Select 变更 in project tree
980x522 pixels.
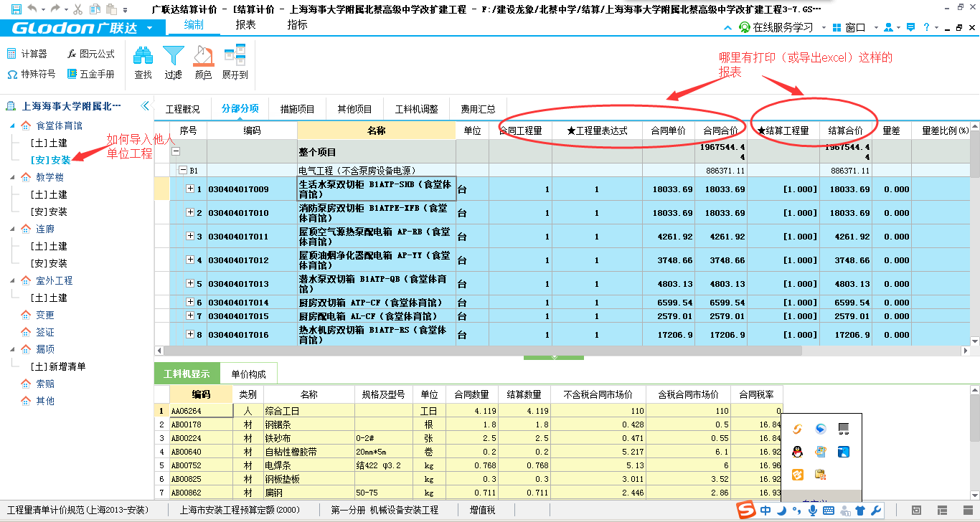coord(45,315)
